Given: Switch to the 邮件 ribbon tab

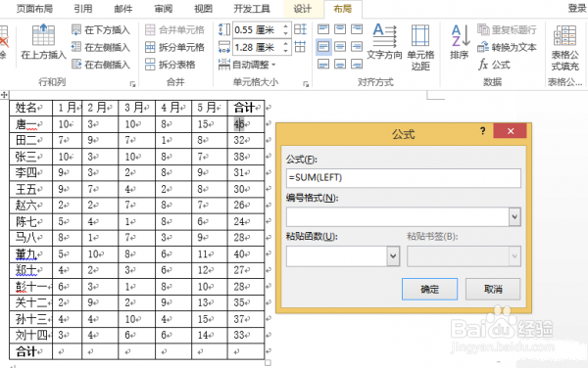Looking at the screenshot, I should (123, 8).
